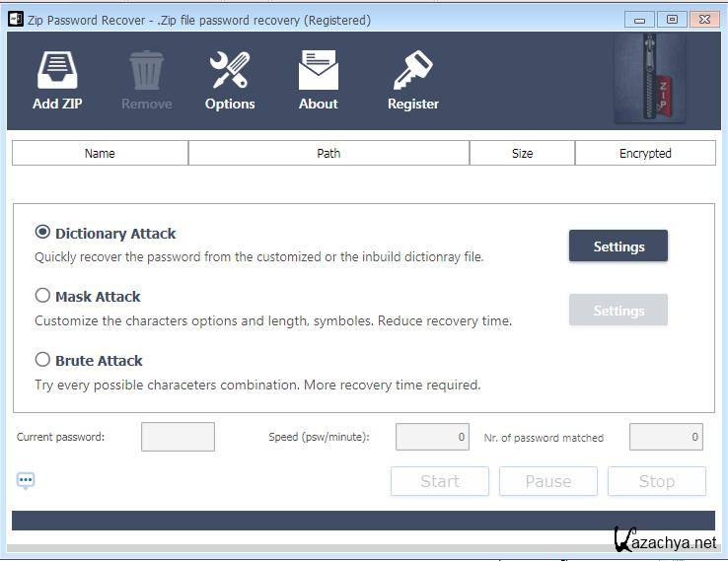Open the About envelope icon
This screenshot has width=728, height=561.
pyautogui.click(x=319, y=71)
